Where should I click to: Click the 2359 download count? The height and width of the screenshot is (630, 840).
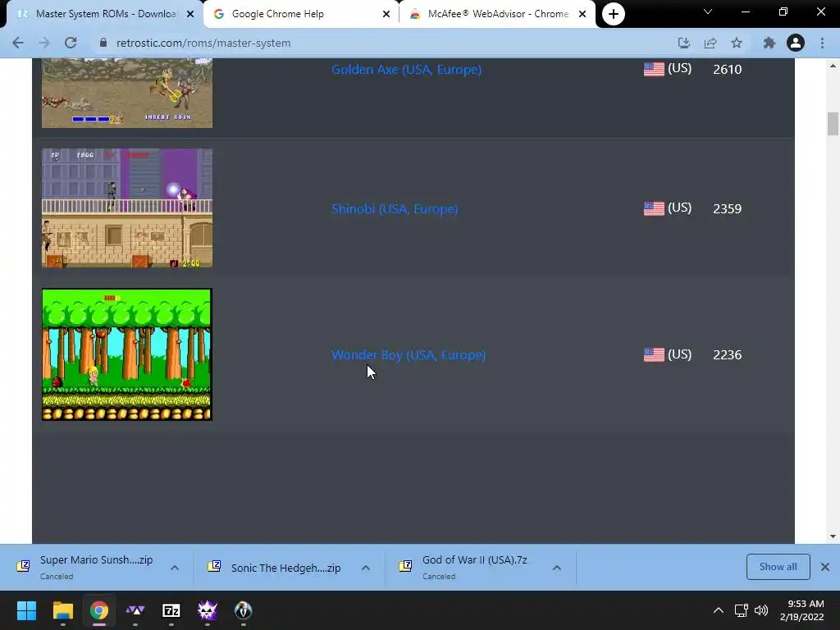tap(727, 208)
